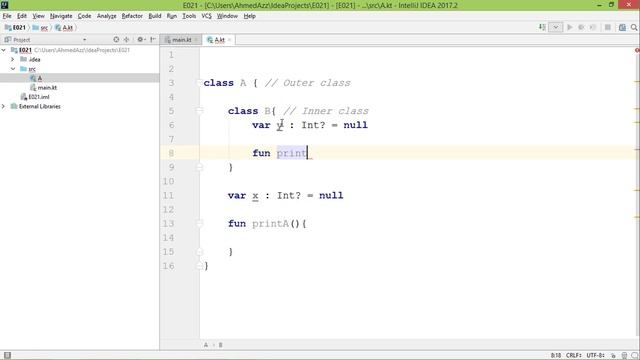This screenshot has width=640, height=360.
Task: Select the src folder in tree
Action: tap(32, 69)
